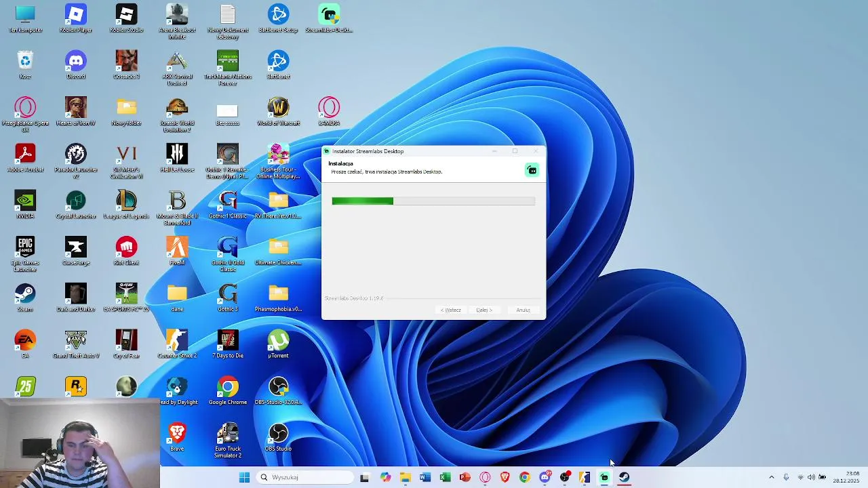This screenshot has width=868, height=488.
Task: Click the microphone icon in system tray
Action: [786, 477]
